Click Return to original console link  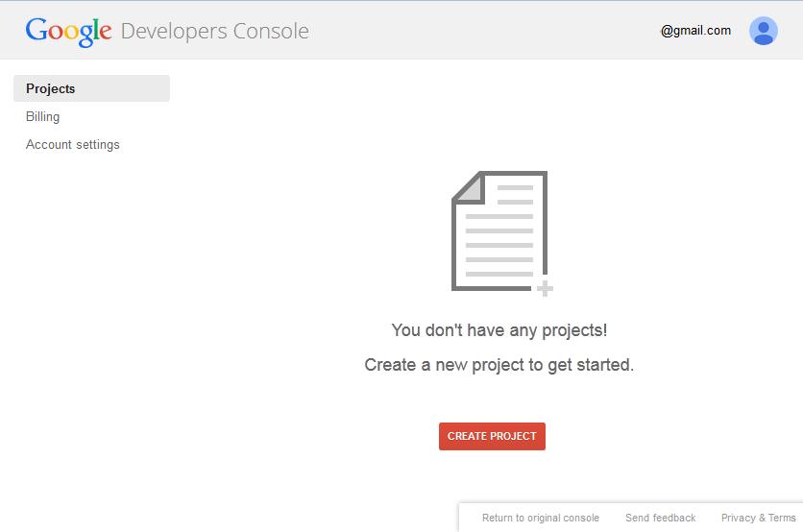(540, 518)
